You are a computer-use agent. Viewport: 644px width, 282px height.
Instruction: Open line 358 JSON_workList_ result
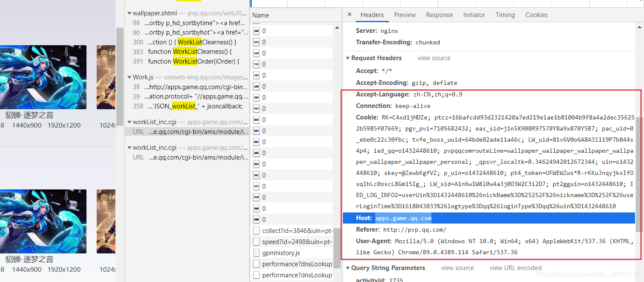pyautogui.click(x=187, y=106)
